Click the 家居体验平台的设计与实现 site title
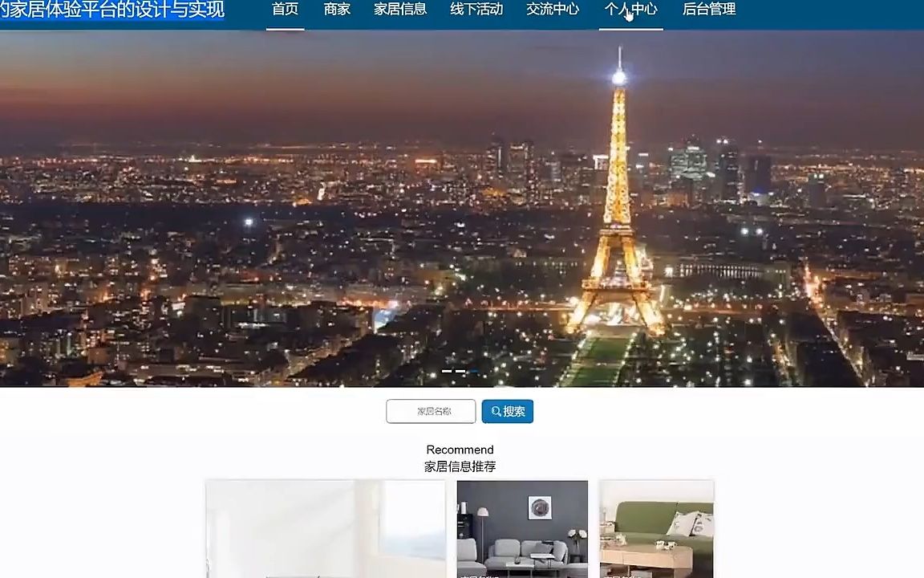The width and height of the screenshot is (924, 578). tap(112, 10)
